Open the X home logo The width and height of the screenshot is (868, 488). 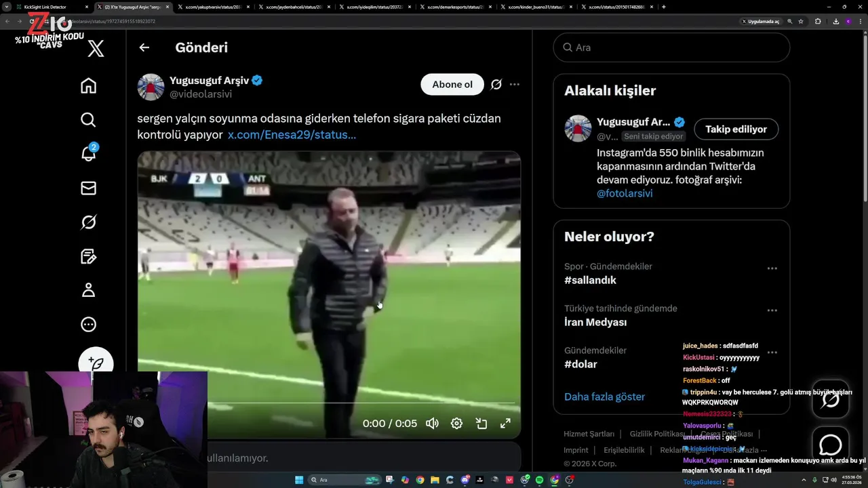pos(96,48)
